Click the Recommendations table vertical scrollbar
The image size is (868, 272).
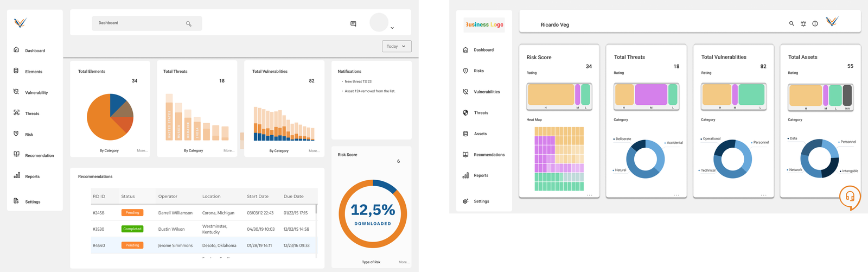(x=316, y=209)
